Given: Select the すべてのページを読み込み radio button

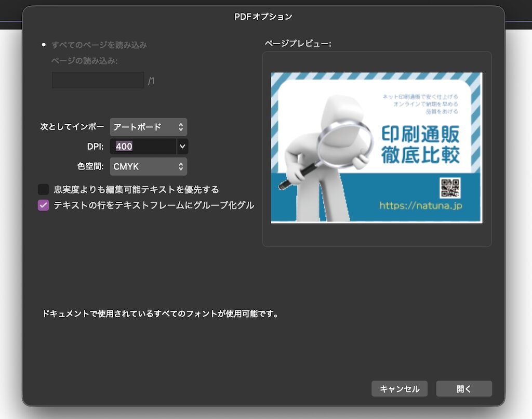Looking at the screenshot, I should [x=44, y=45].
